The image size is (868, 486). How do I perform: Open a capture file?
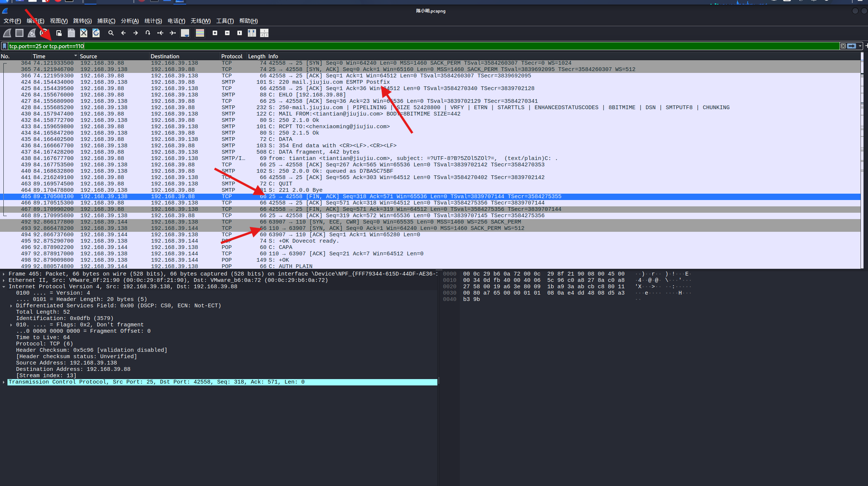pos(59,33)
